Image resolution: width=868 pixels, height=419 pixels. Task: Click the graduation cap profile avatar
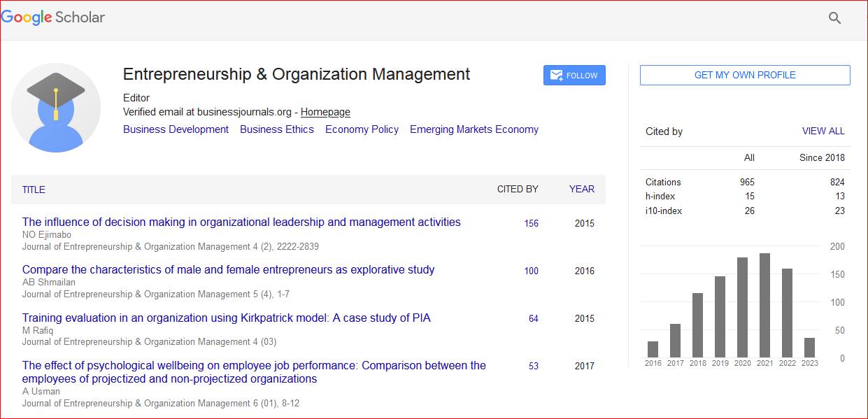click(x=56, y=107)
